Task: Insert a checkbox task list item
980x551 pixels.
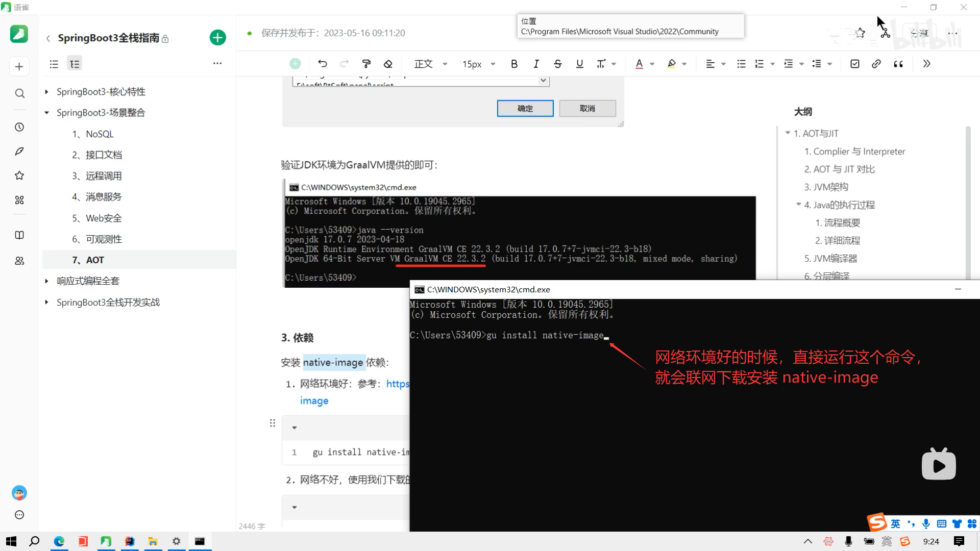Action: (x=854, y=64)
